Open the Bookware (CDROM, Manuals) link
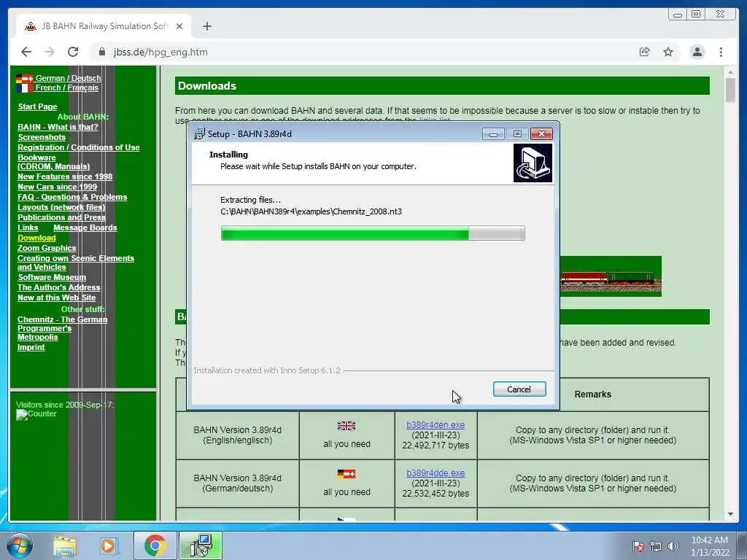Image resolution: width=747 pixels, height=560 pixels. point(53,162)
